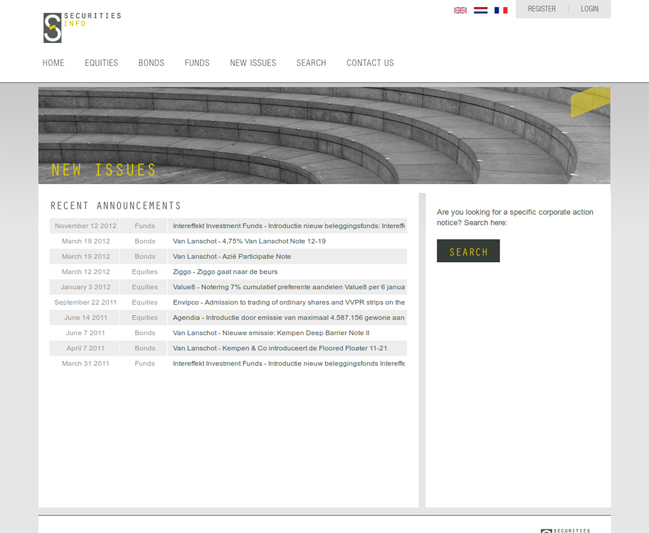The height and width of the screenshot is (533, 649).
Task: Open Kempen Deep Barrier Note II announcement
Action: tap(271, 333)
